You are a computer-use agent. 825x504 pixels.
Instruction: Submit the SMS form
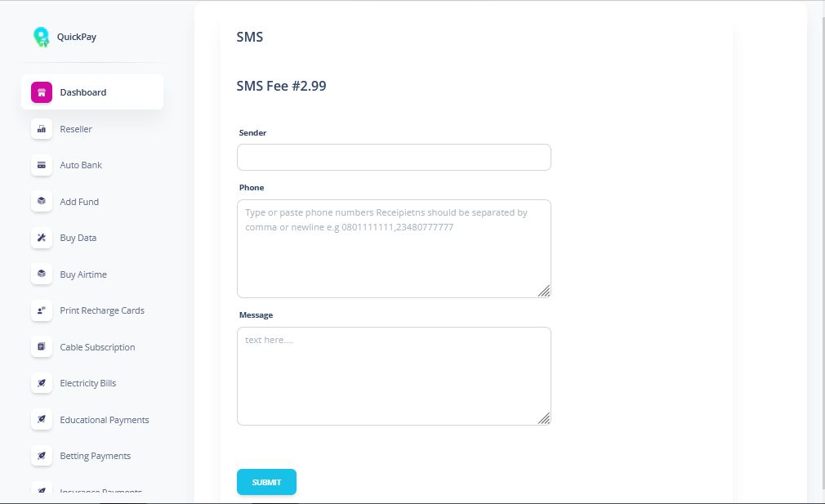pyautogui.click(x=266, y=482)
